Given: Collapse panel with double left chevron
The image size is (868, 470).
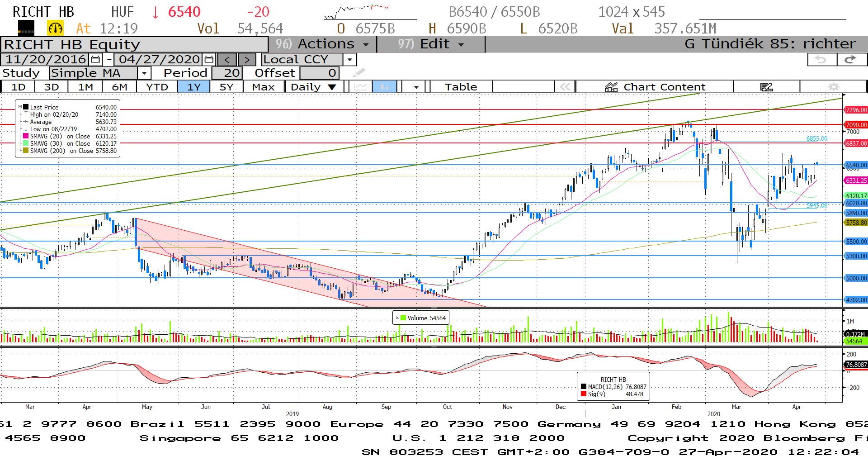Looking at the screenshot, I should coord(565,87).
